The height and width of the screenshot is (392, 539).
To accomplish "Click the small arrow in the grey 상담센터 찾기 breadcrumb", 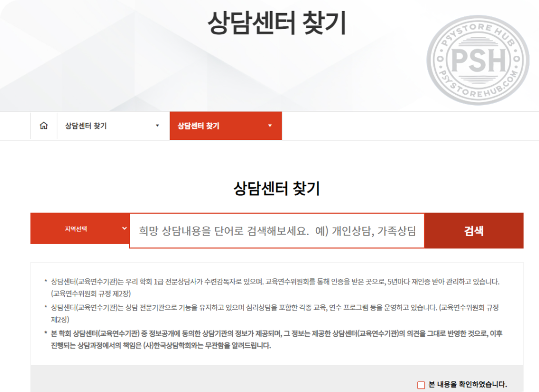I will [157, 126].
